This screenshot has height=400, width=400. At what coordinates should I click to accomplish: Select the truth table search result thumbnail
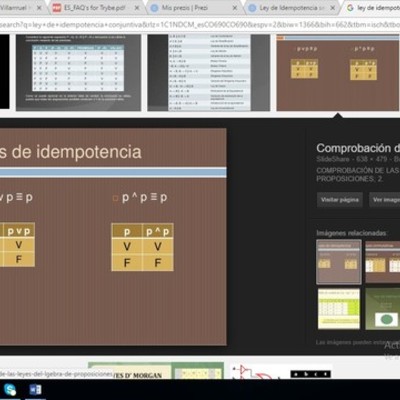78,72
